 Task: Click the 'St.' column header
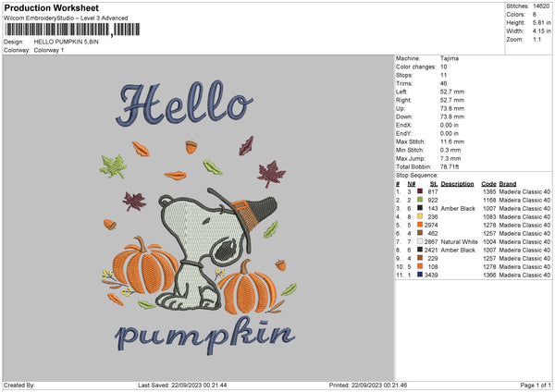[434, 184]
